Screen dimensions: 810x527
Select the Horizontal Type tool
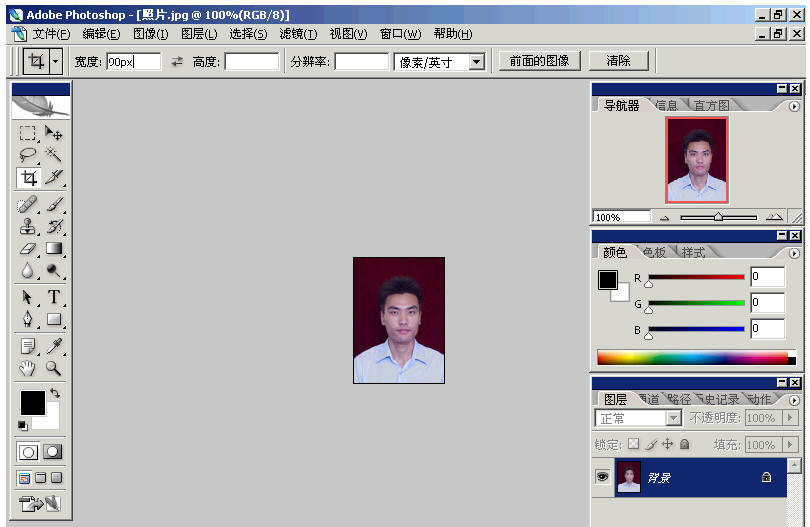[x=54, y=297]
